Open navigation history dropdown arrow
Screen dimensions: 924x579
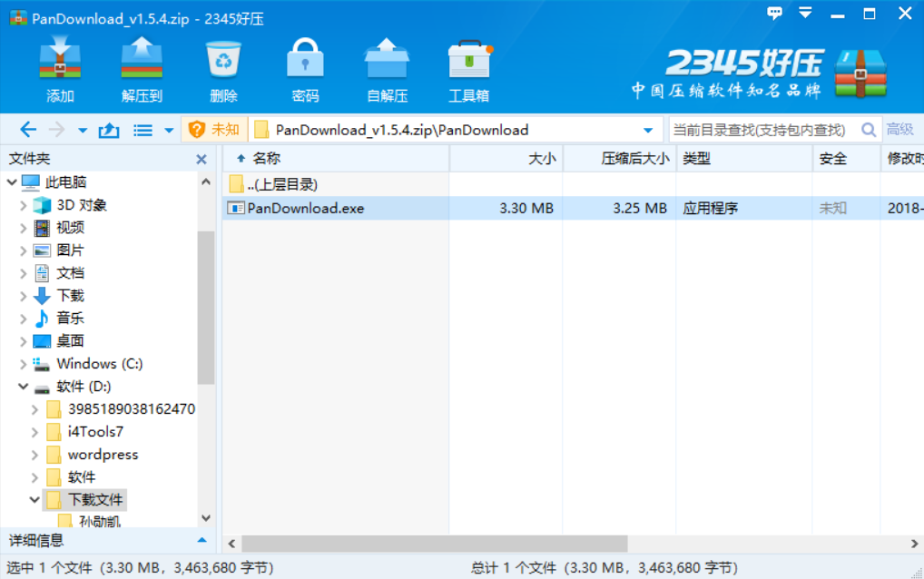pos(83,130)
